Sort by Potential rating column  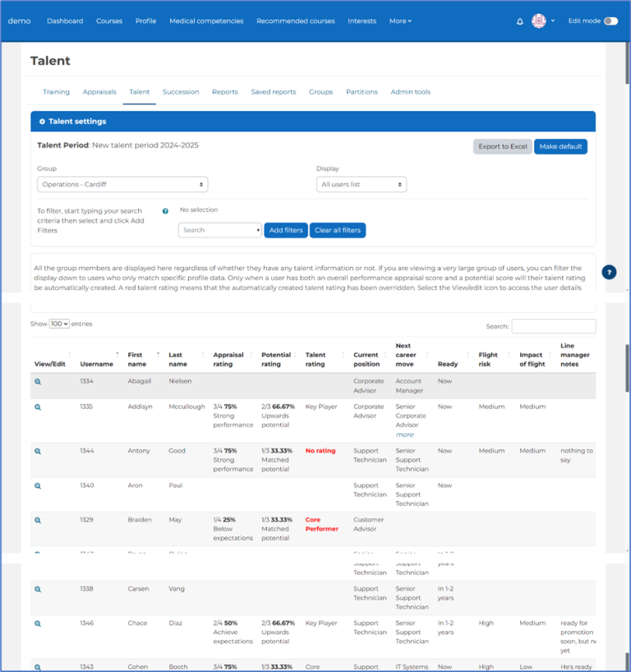[x=276, y=359]
